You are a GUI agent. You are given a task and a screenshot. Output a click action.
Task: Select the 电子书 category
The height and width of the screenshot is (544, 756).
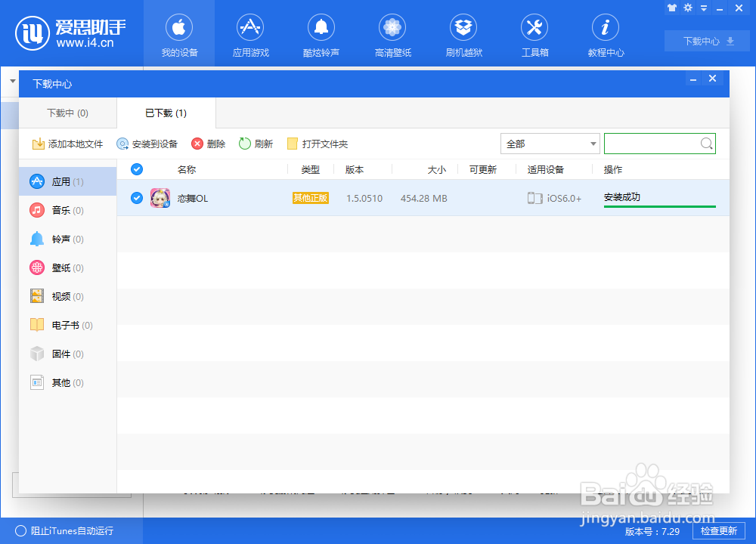pyautogui.click(x=62, y=325)
